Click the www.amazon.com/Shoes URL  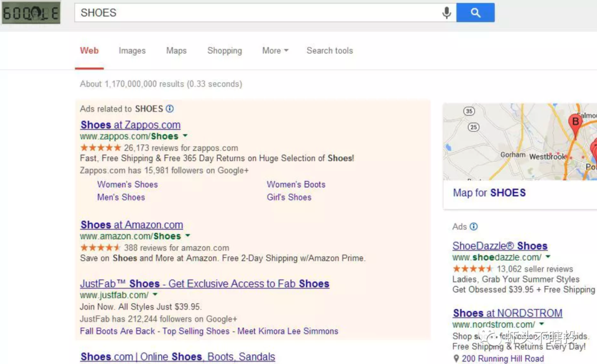point(130,236)
